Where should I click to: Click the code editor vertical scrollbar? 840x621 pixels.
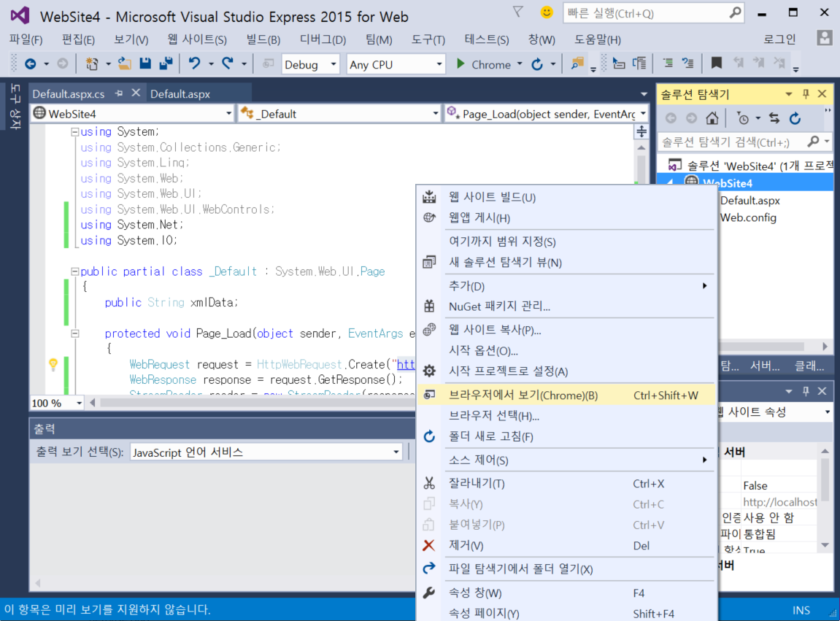pos(641,168)
